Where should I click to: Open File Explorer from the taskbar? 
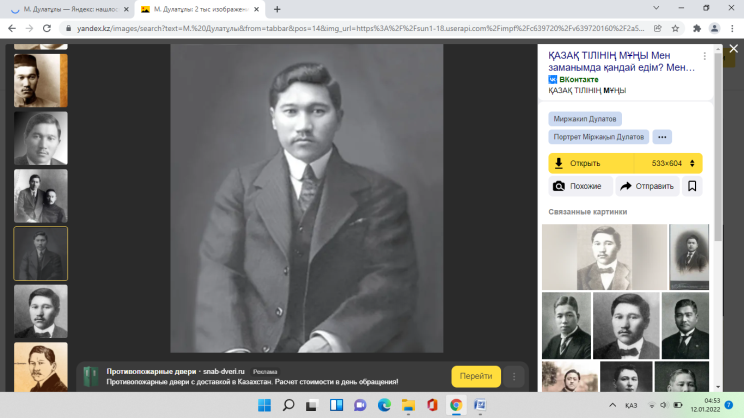click(408, 405)
